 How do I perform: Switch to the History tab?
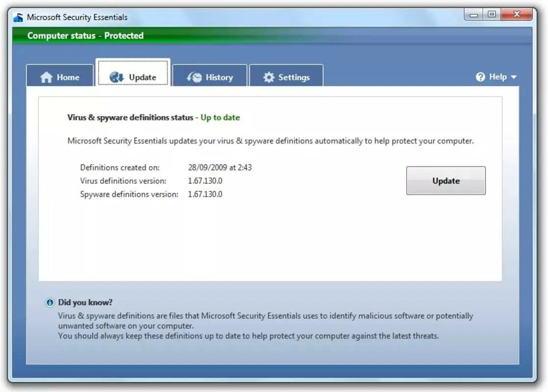[210, 76]
